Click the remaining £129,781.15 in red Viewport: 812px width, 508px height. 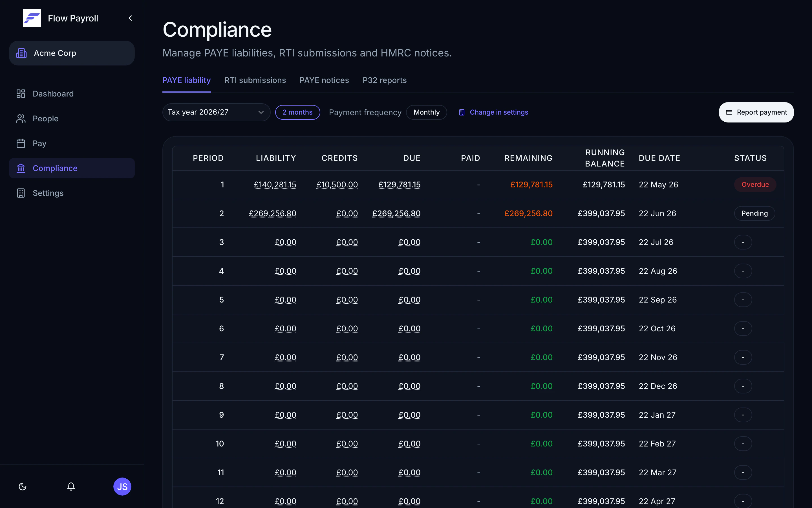[531, 185]
